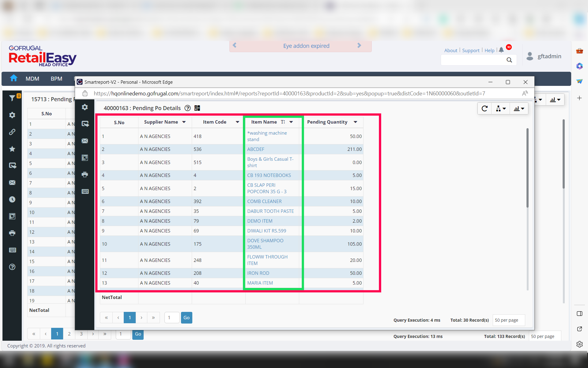Click the refresh report icon
Screen dimensions: 588x368
click(484, 108)
